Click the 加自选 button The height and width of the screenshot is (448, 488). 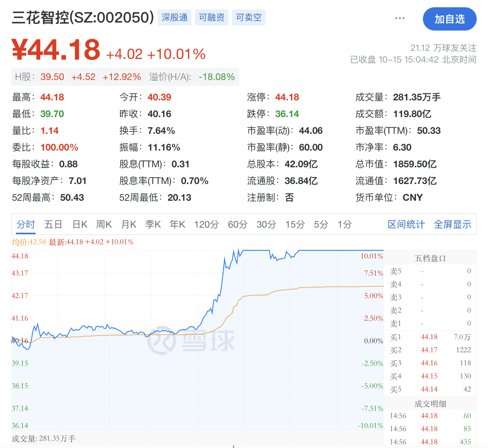pos(449,19)
